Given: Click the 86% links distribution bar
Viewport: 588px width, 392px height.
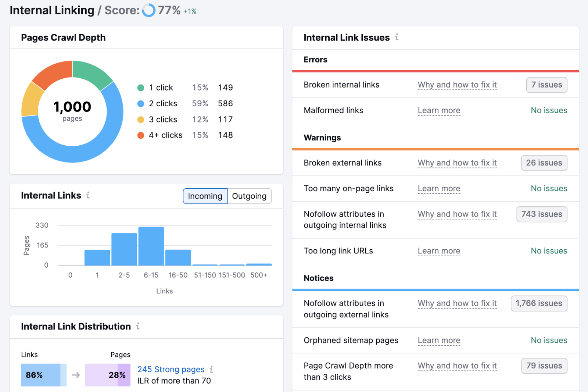Looking at the screenshot, I should tap(43, 375).
